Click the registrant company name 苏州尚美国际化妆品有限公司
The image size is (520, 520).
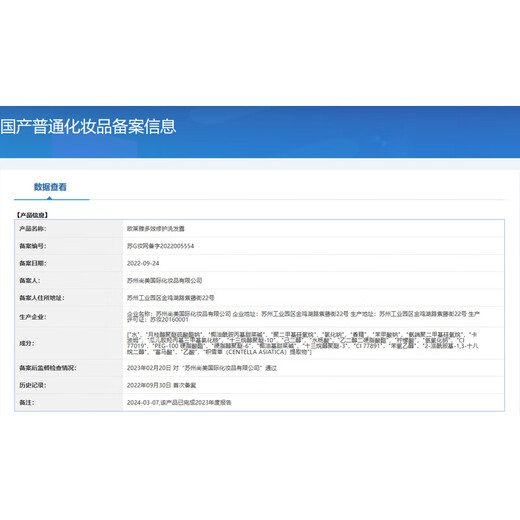click(x=164, y=281)
